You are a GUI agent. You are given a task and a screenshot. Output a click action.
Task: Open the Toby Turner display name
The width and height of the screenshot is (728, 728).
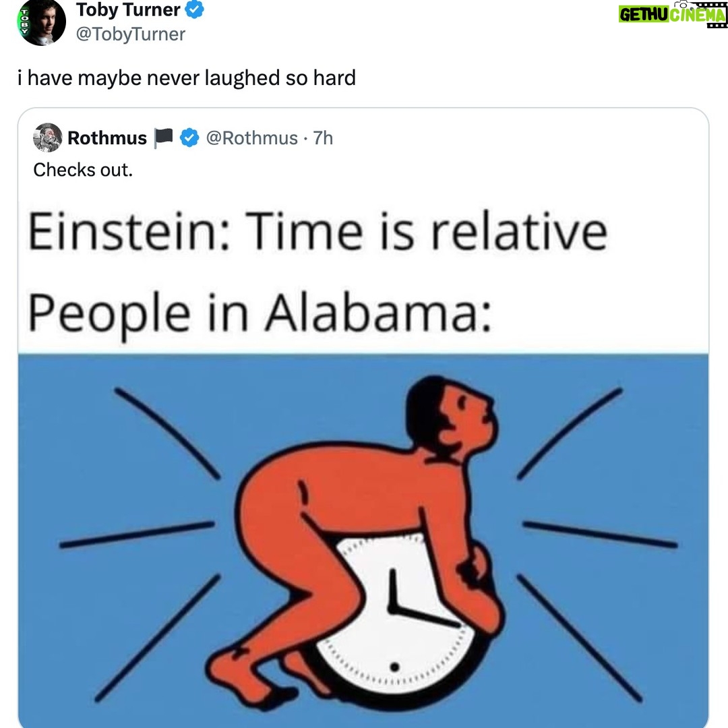tap(128, 10)
